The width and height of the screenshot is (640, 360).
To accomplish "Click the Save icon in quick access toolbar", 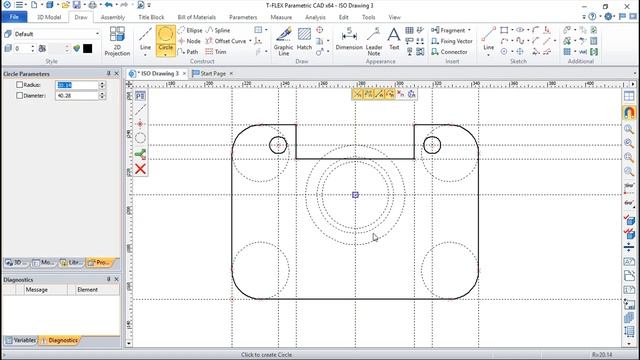I will point(76,5).
